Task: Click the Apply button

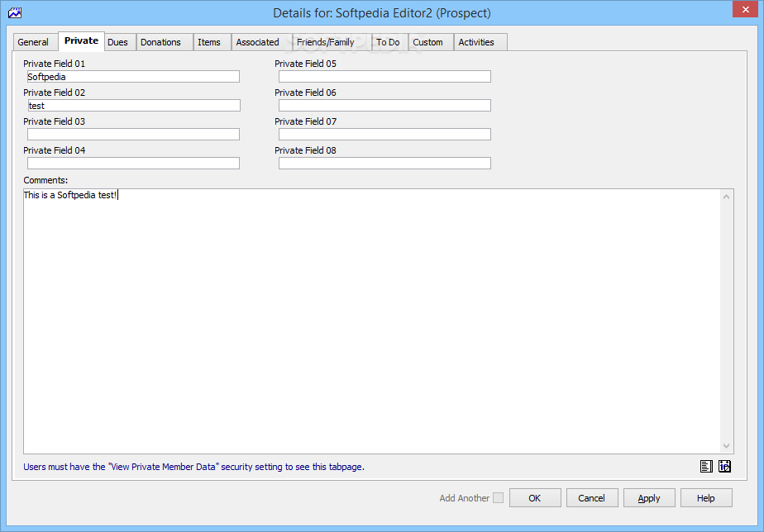Action: pos(649,498)
